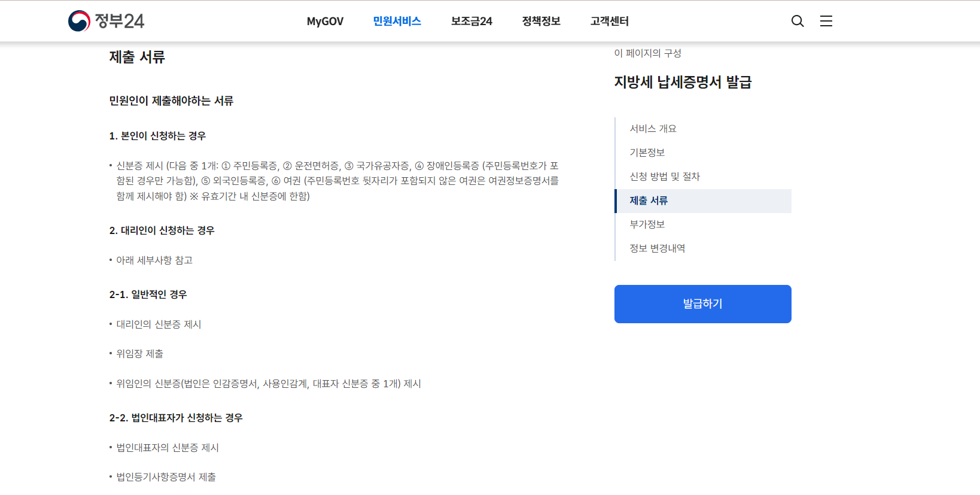The height and width of the screenshot is (495, 980).
Task: Go to the 정책정보 menu
Action: click(541, 21)
